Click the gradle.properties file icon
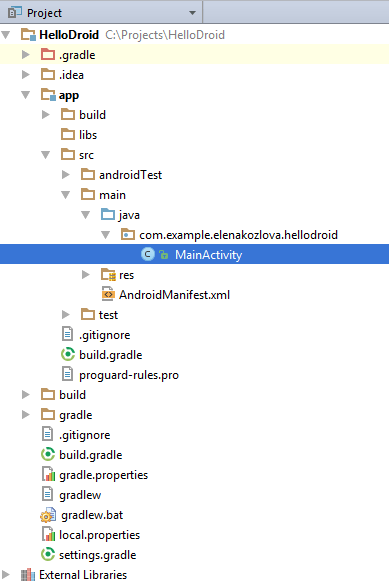389x583 pixels. (48, 474)
